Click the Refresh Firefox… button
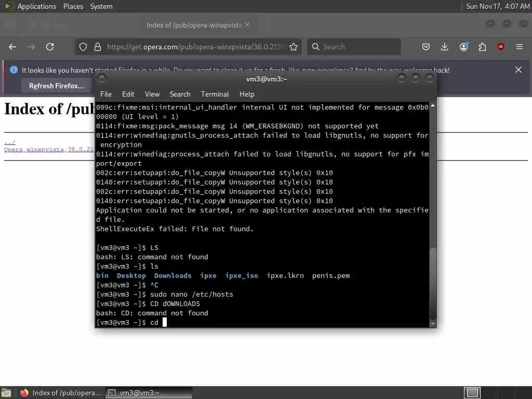 (57, 86)
